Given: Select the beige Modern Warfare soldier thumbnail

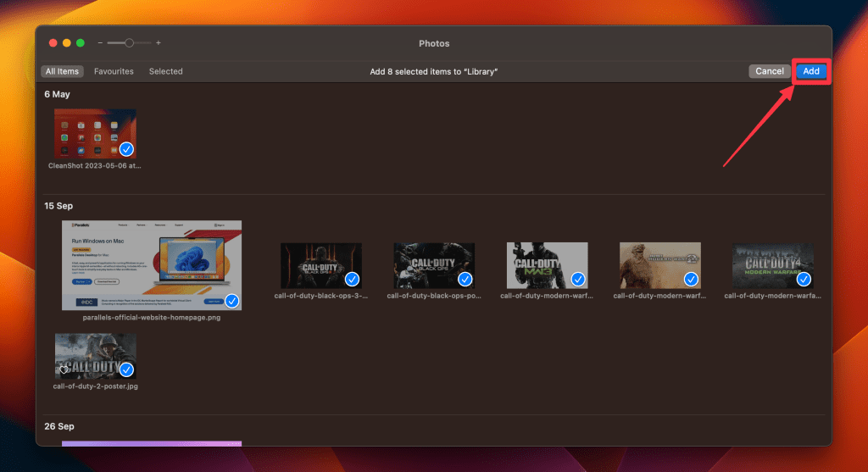Looking at the screenshot, I should pos(659,265).
